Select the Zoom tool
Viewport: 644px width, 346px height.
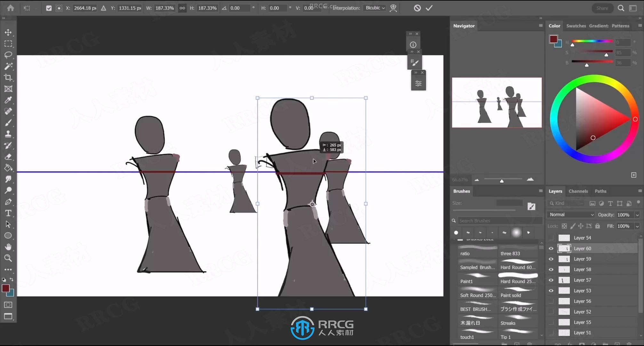[8, 258]
